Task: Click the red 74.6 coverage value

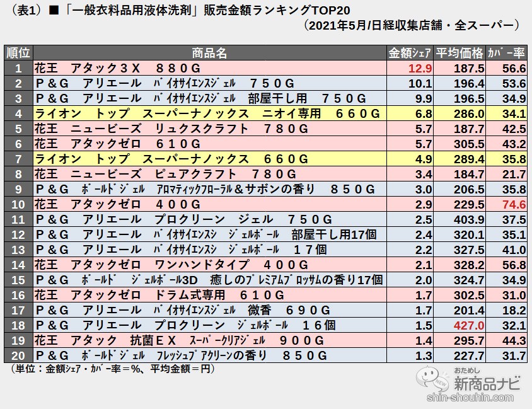Action: click(x=514, y=204)
